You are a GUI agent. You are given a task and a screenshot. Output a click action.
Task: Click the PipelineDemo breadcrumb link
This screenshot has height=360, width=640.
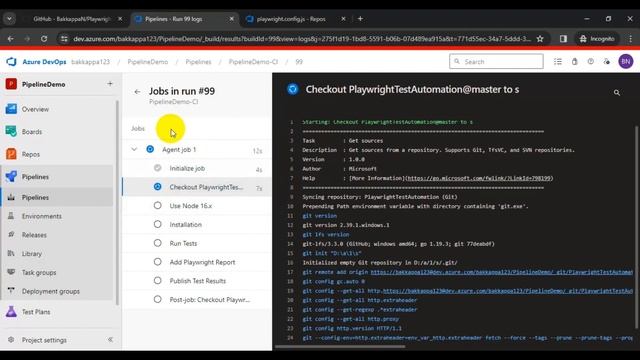(x=148, y=62)
